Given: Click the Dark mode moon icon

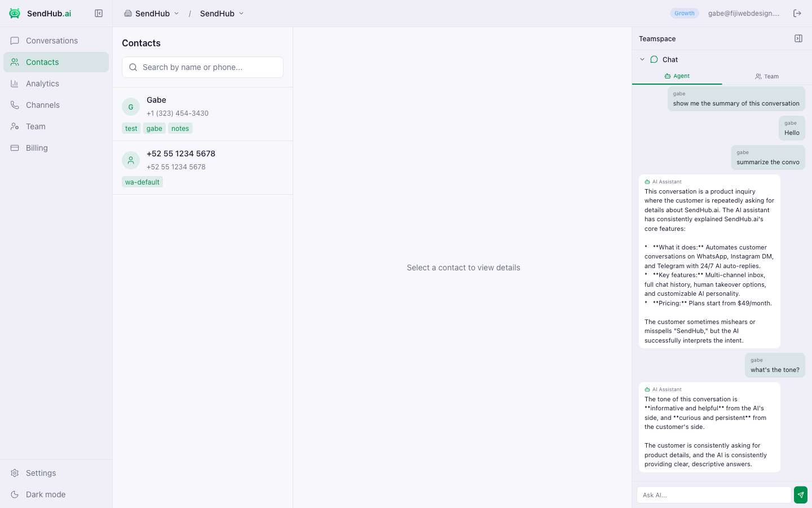Looking at the screenshot, I should pyautogui.click(x=15, y=494).
